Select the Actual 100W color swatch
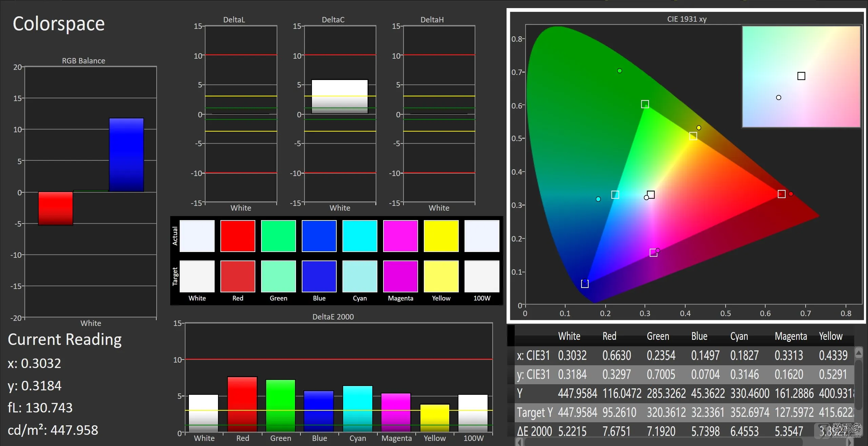 [482, 236]
